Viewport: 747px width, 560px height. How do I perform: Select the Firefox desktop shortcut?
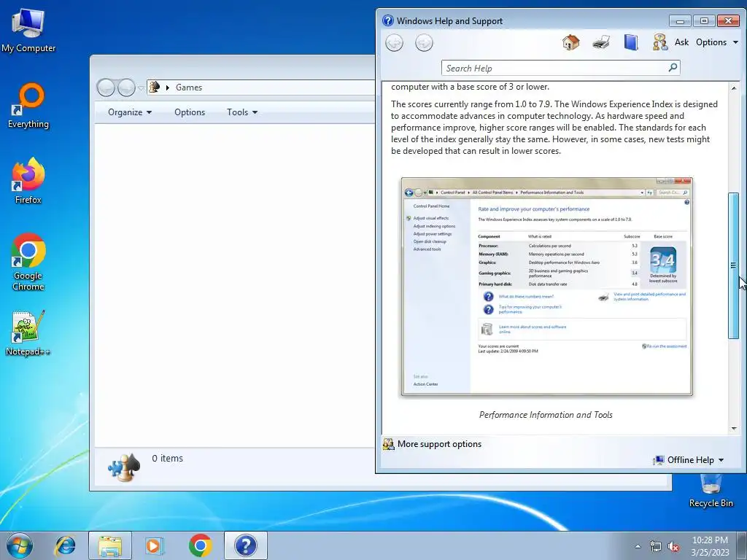[28, 182]
